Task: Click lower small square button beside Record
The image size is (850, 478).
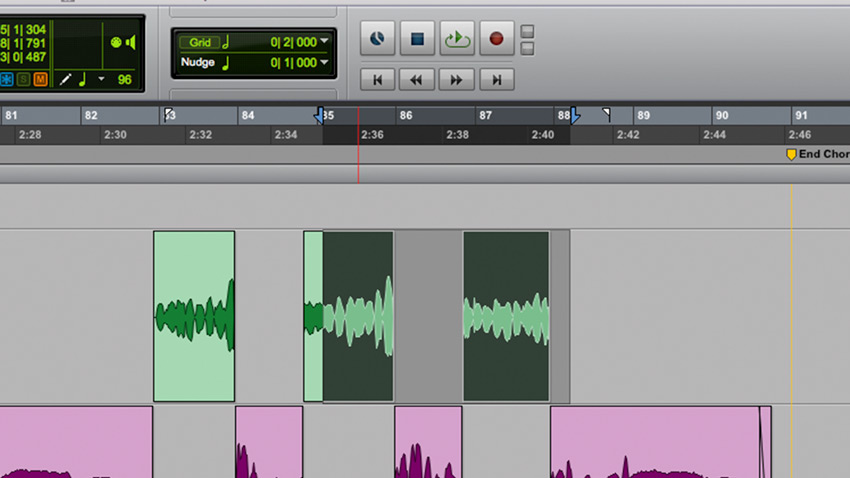Action: coord(527,48)
